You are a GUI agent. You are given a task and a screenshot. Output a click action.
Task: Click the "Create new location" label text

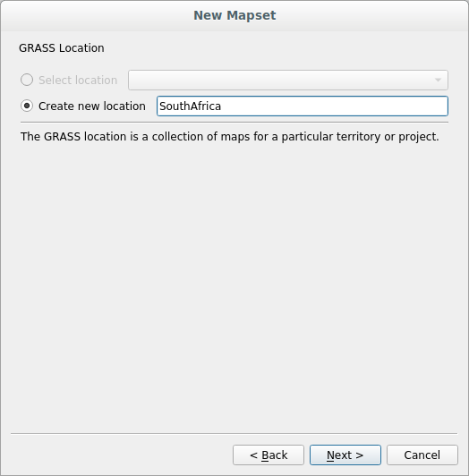pos(92,106)
